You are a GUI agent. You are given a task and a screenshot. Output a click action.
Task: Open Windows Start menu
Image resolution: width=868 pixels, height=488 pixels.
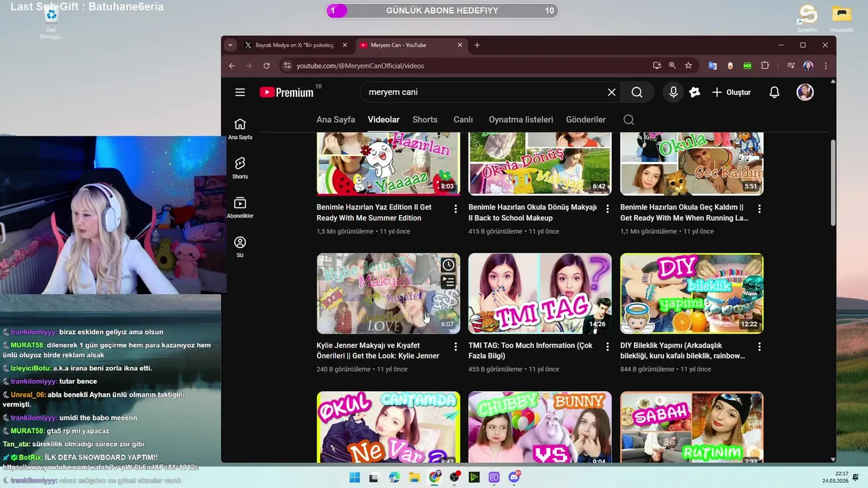coord(355,477)
